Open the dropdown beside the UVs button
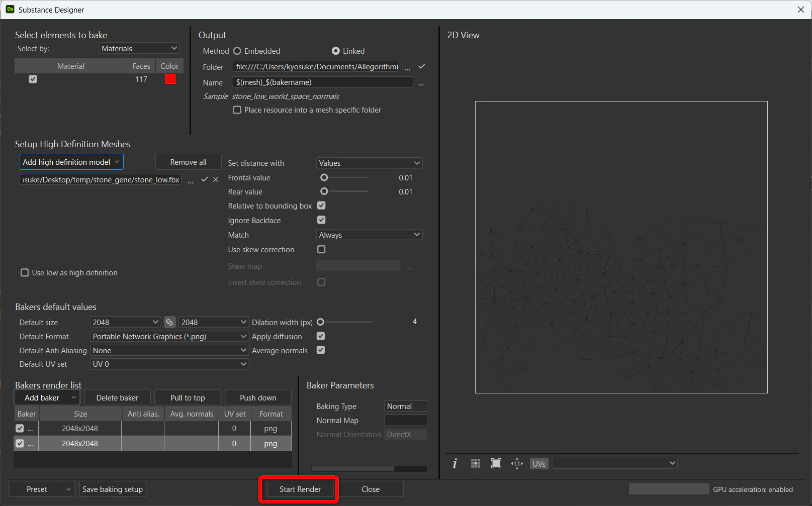Image resolution: width=812 pixels, height=506 pixels. pos(615,463)
